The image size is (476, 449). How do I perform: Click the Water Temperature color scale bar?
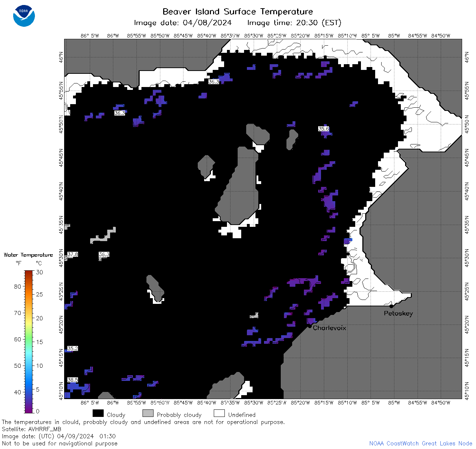click(x=29, y=341)
